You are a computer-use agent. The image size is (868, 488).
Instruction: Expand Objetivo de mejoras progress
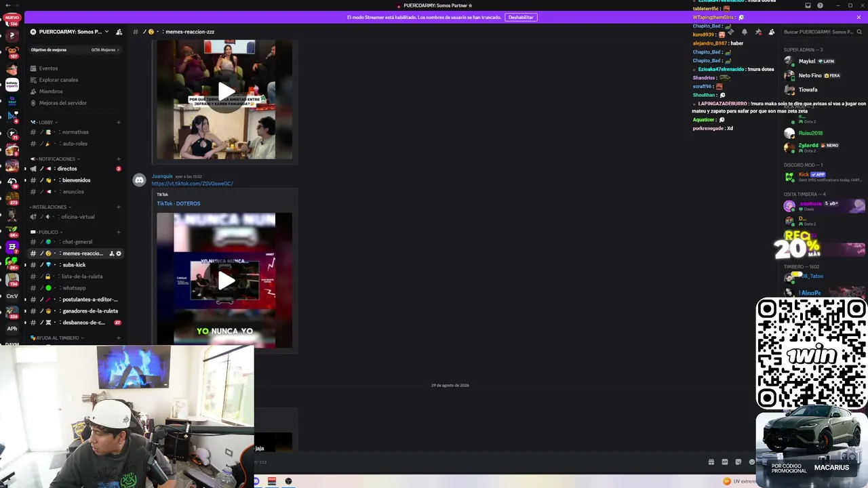(75, 49)
